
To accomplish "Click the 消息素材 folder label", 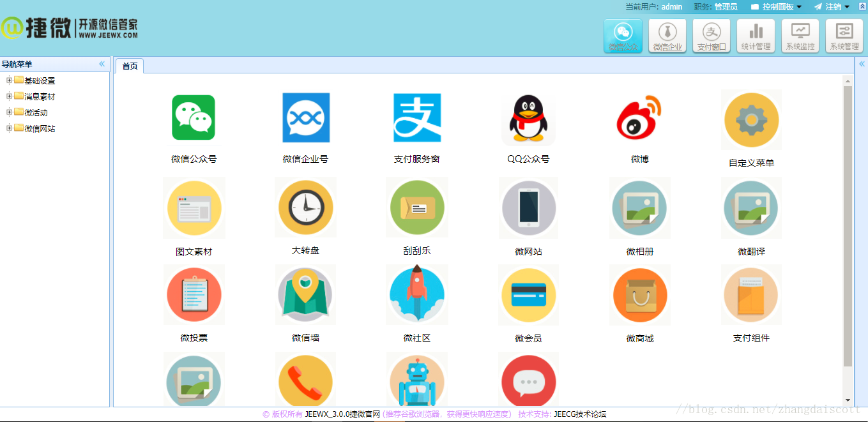I will 40,96.
